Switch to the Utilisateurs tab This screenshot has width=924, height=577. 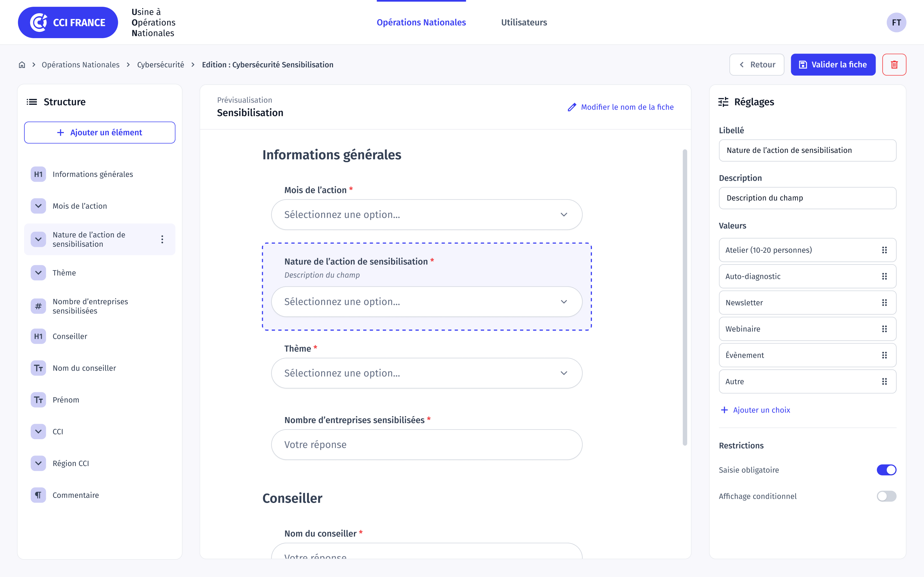524,22
